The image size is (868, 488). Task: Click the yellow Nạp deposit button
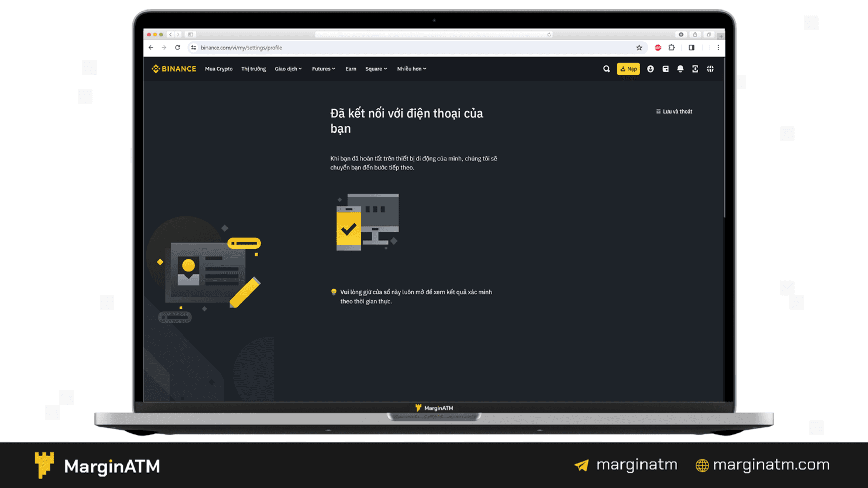click(628, 69)
